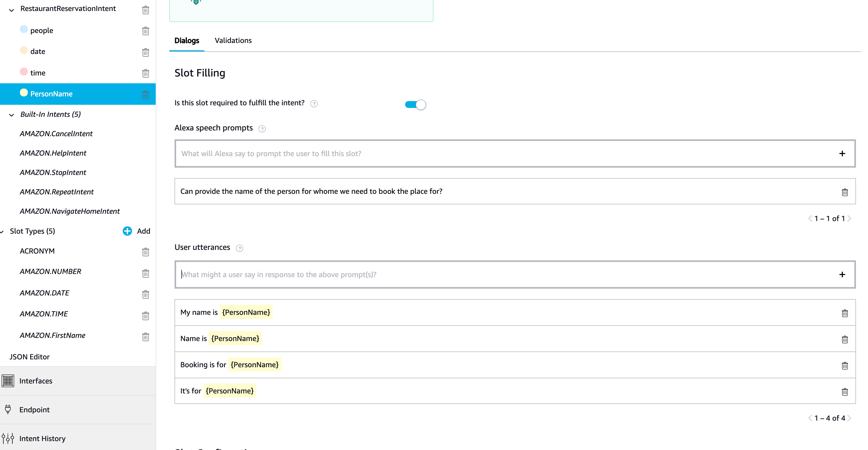The width and height of the screenshot is (868, 450).
Task: Open help for User utterances
Action: (x=239, y=248)
